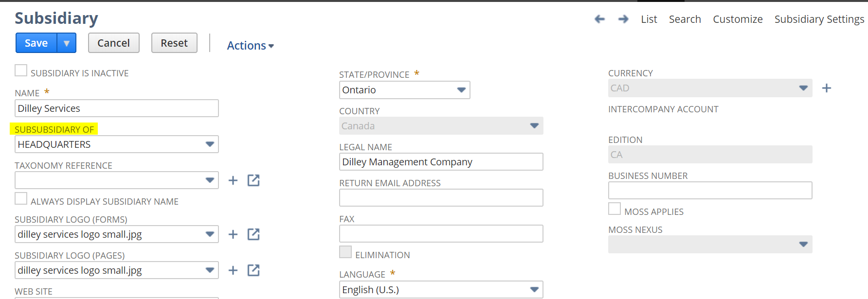868x299 pixels.
Task: Open the Language dropdown
Action: click(534, 290)
